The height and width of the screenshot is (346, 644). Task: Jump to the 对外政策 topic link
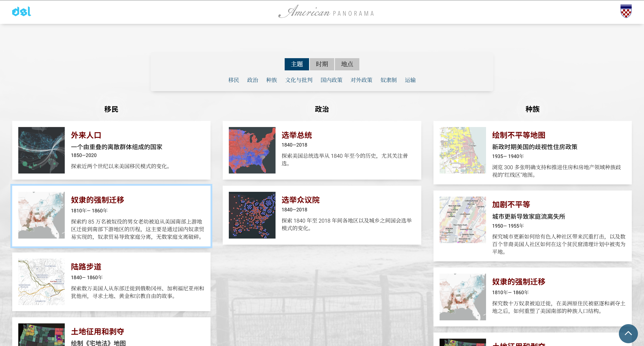[x=361, y=80]
